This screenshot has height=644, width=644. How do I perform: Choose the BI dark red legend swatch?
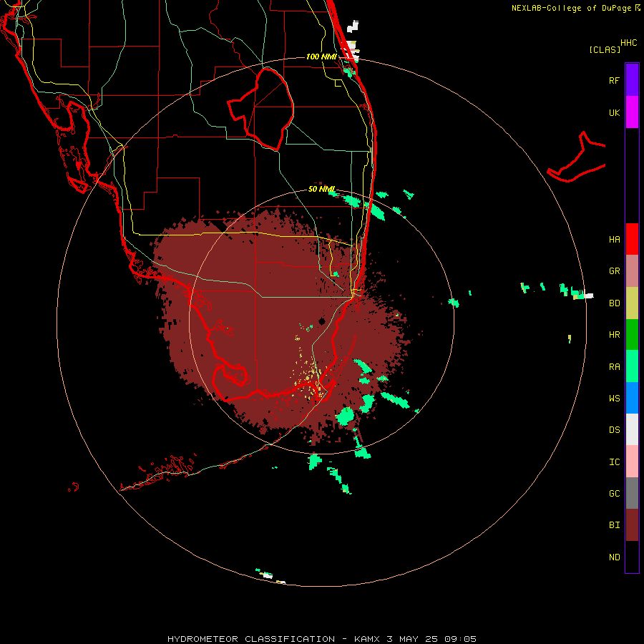click(632, 525)
